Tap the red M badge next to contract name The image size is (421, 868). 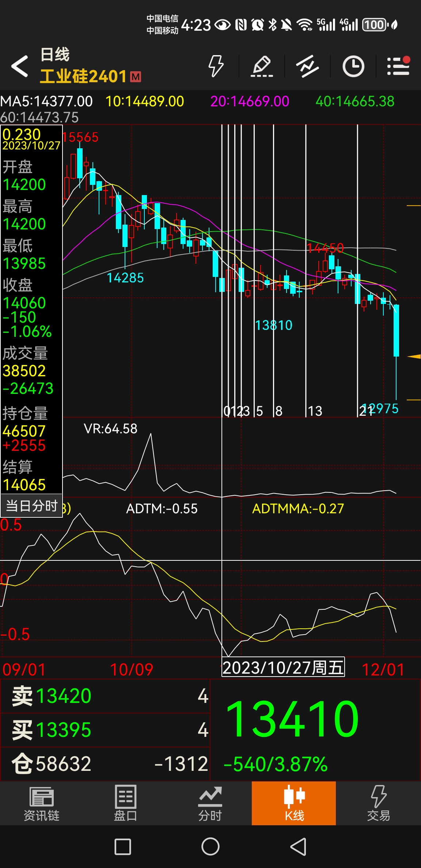tap(136, 77)
